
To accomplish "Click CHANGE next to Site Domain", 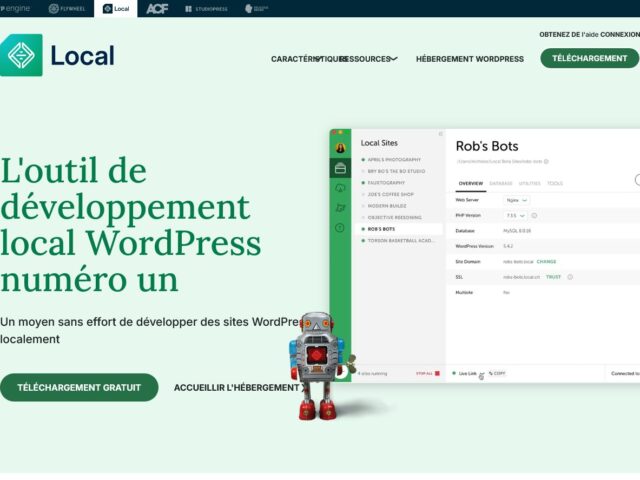I will (x=546, y=262).
